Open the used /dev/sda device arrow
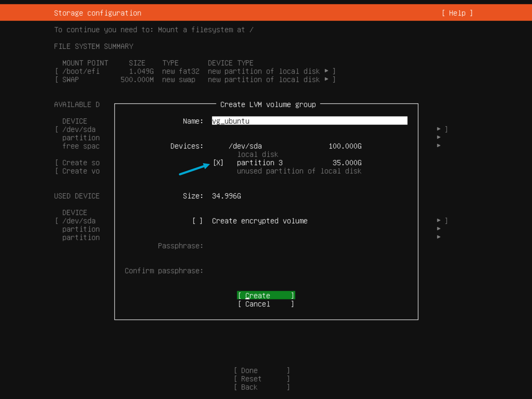The image size is (532, 399). (x=438, y=220)
